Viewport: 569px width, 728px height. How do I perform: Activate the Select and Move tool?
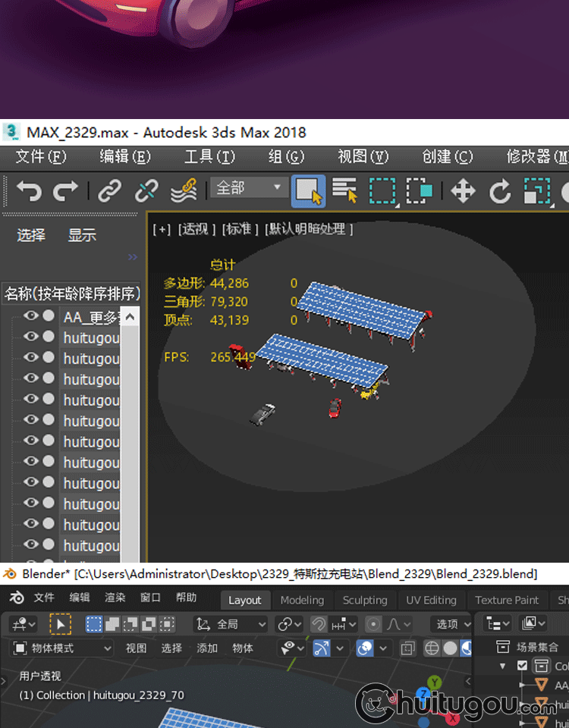pyautogui.click(x=463, y=191)
